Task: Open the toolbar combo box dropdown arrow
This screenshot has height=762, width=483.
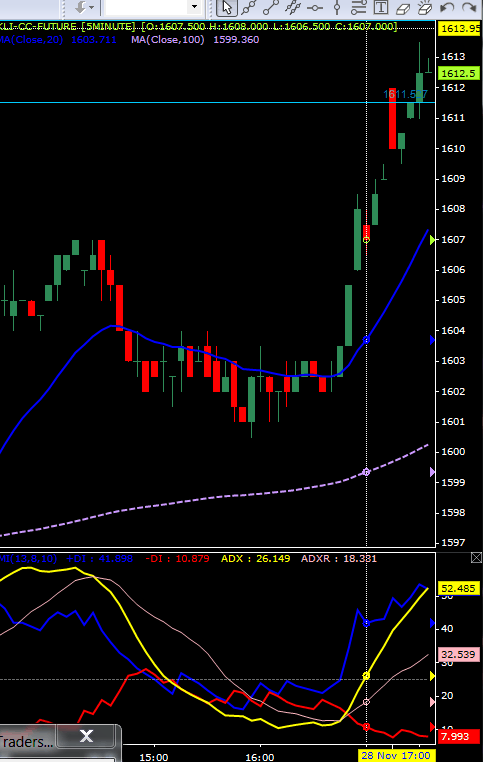Action: coord(194,7)
